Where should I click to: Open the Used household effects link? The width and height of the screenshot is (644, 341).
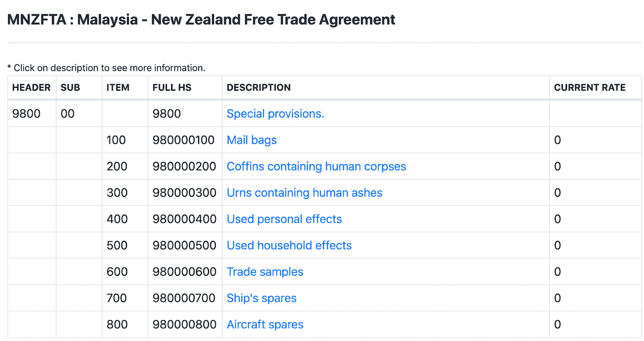[x=289, y=245]
